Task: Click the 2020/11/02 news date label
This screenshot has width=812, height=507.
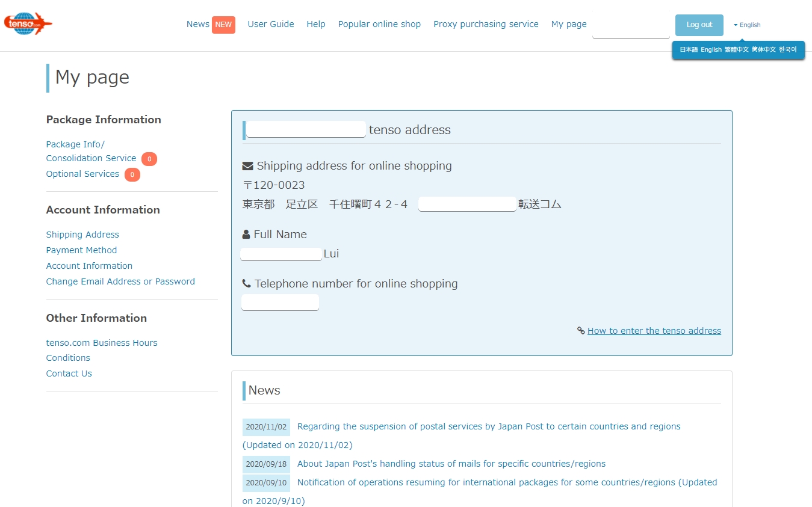Action: click(x=266, y=427)
